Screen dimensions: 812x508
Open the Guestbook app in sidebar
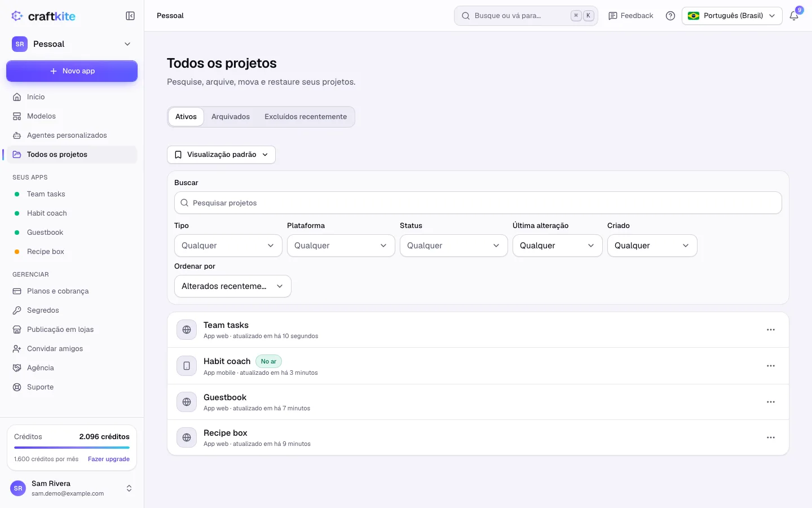pos(72,233)
